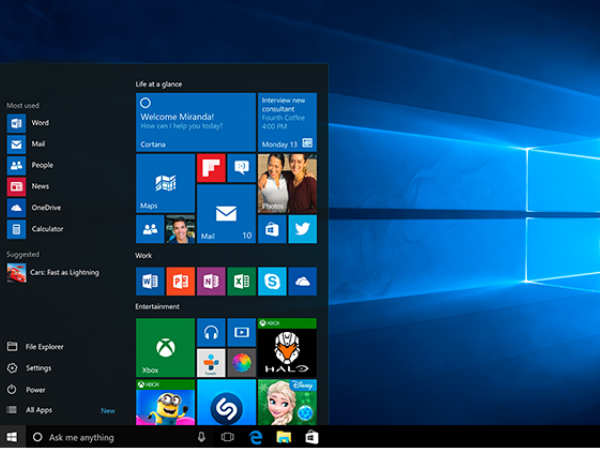Launch the Twitter tile
The width and height of the screenshot is (600, 450).
(302, 229)
